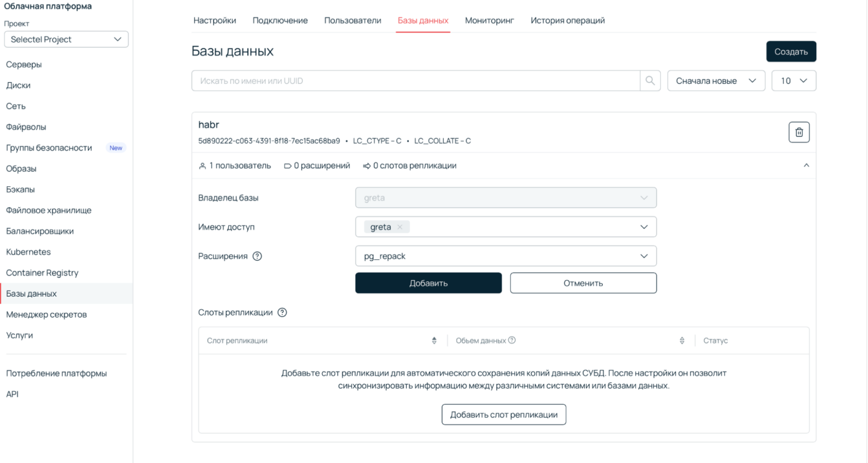
Task: Focus the search by name or UUID field
Action: tap(416, 81)
